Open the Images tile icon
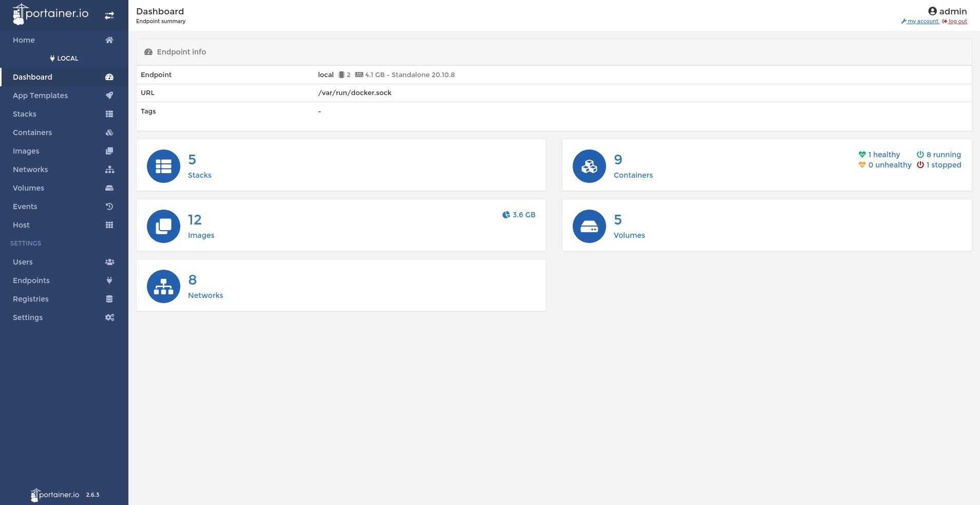 (x=163, y=226)
